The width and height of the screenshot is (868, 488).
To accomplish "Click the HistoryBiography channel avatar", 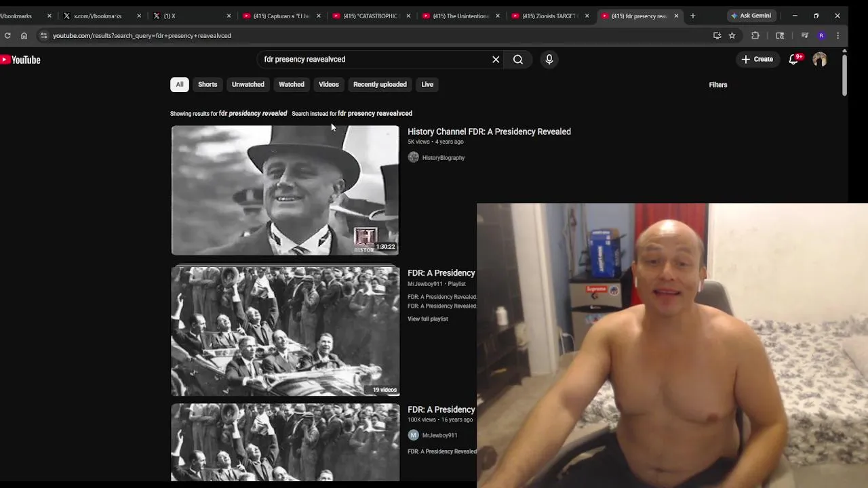I will pyautogui.click(x=414, y=157).
